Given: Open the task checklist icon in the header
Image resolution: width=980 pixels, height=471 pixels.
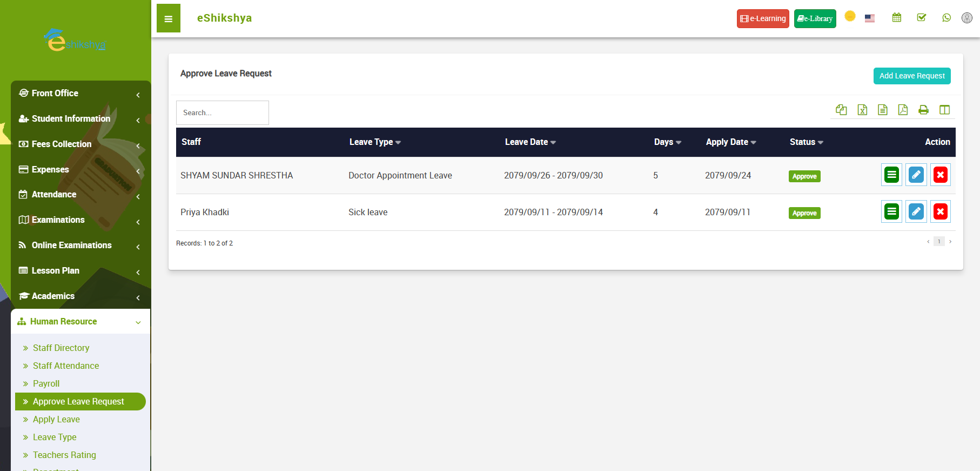Looking at the screenshot, I should (921, 18).
